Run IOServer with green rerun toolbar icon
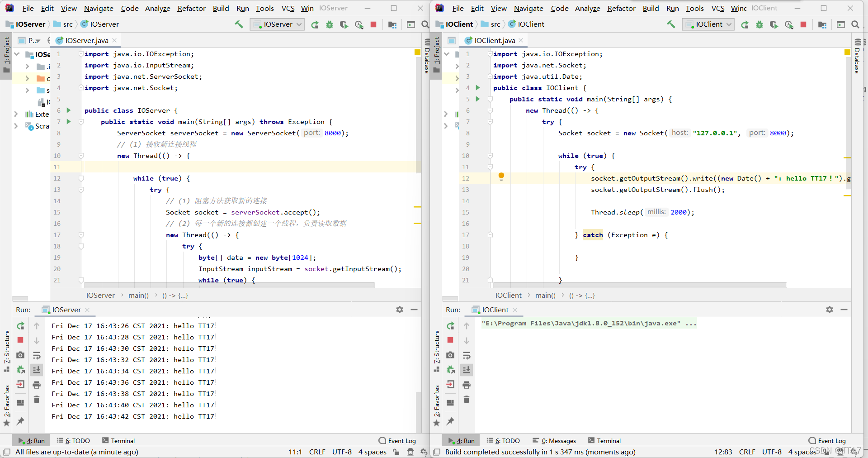This screenshot has width=868, height=458. (315, 24)
